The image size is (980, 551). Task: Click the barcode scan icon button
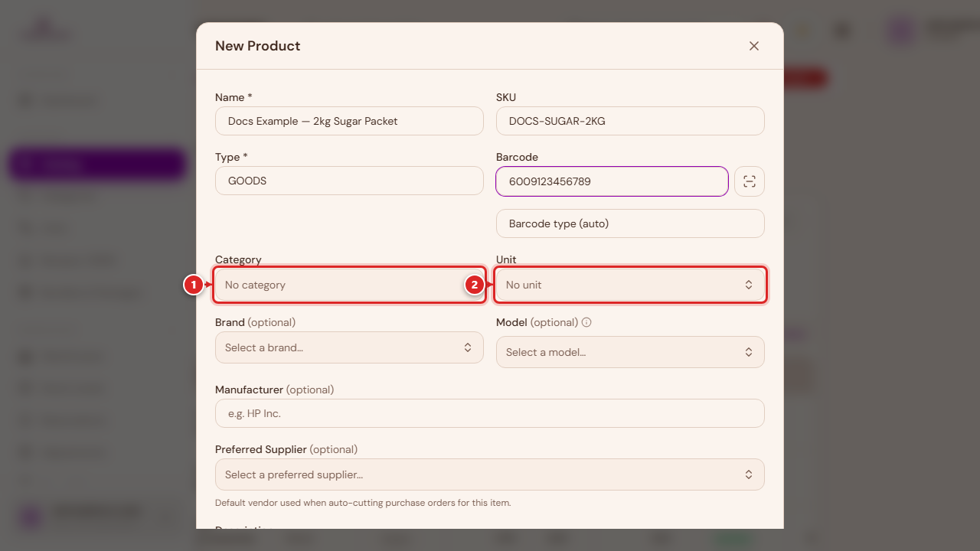click(750, 181)
